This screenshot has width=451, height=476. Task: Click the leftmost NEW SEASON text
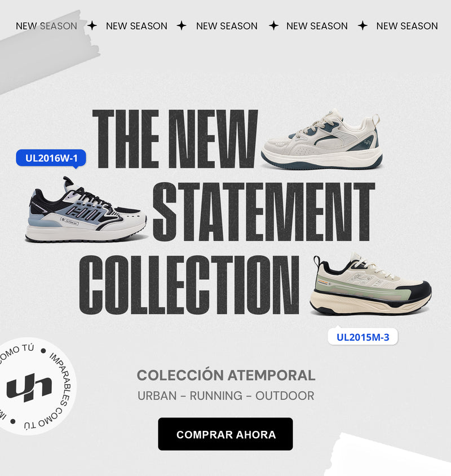pyautogui.click(x=46, y=26)
